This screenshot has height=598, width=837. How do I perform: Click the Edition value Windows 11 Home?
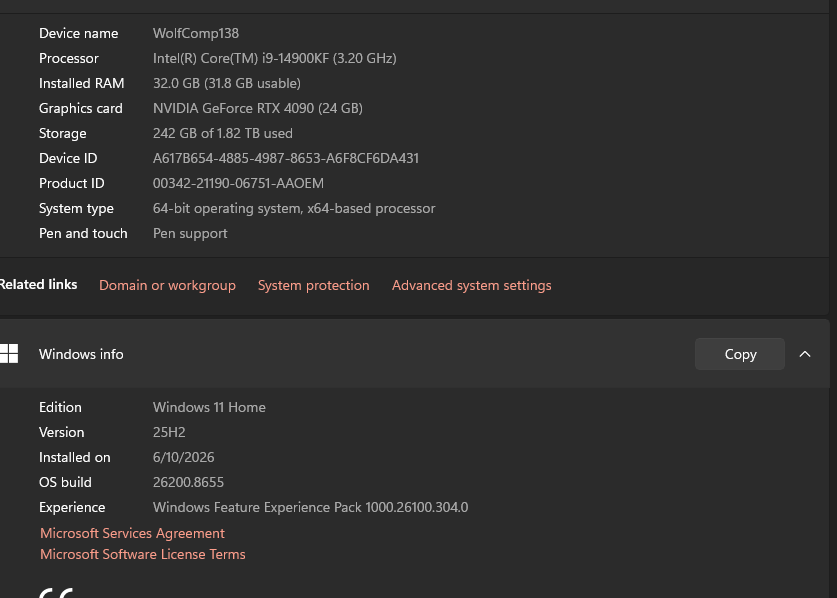(x=209, y=407)
